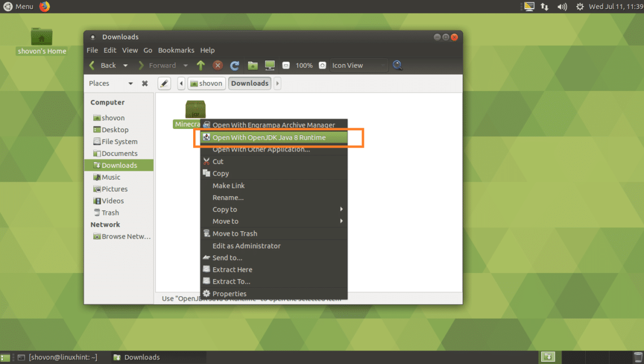This screenshot has width=644, height=364.
Task: Select Documents in the sidebar
Action: 119,154
